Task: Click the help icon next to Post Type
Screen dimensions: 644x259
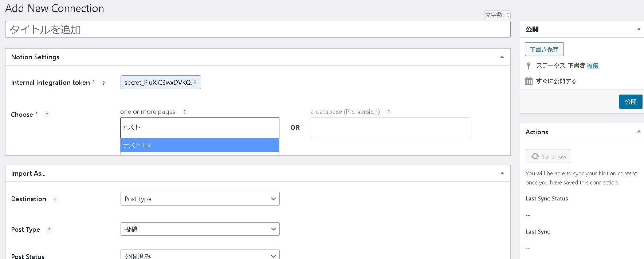Action: (x=49, y=230)
